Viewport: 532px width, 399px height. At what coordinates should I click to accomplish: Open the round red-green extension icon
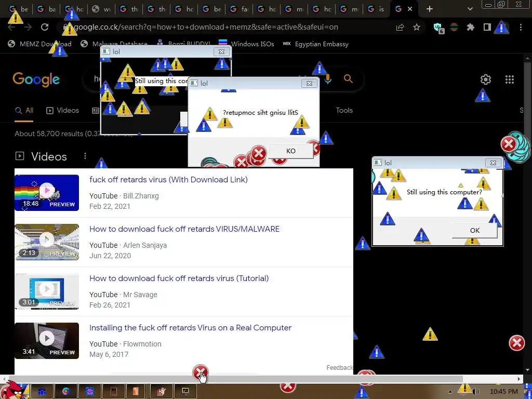click(x=454, y=27)
